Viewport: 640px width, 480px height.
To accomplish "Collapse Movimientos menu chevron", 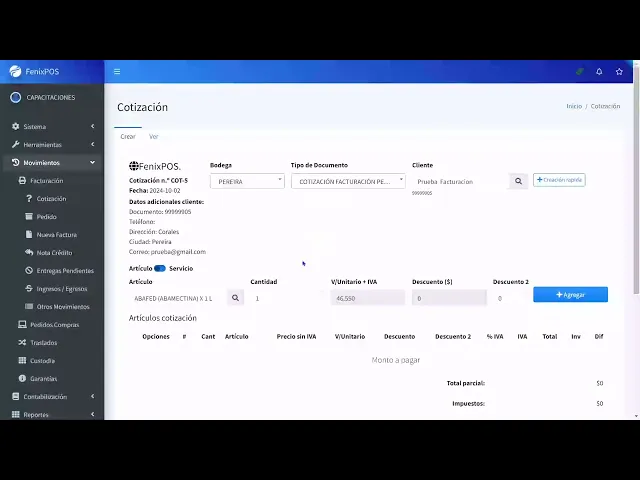I will coord(93,162).
